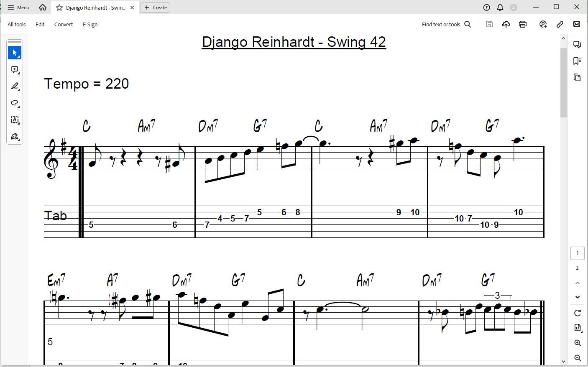The width and height of the screenshot is (588, 367).
Task: Go to the previous page
Action: (x=578, y=283)
